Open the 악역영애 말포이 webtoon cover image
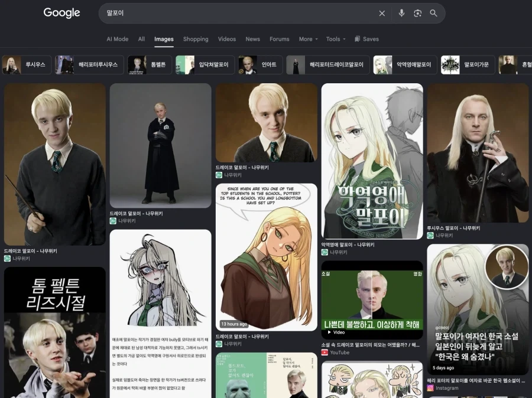The width and height of the screenshot is (532, 398). 372,161
